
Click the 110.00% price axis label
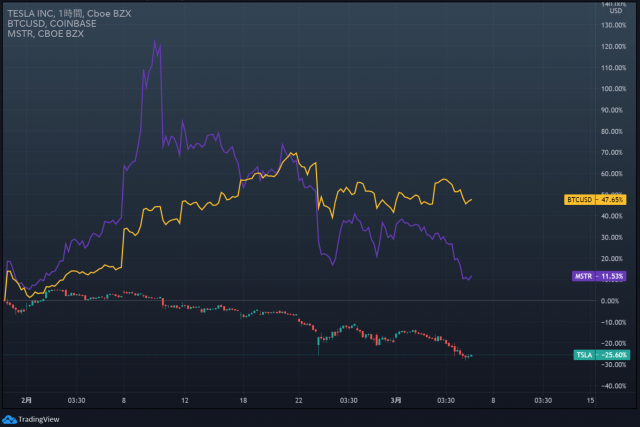[x=613, y=68]
